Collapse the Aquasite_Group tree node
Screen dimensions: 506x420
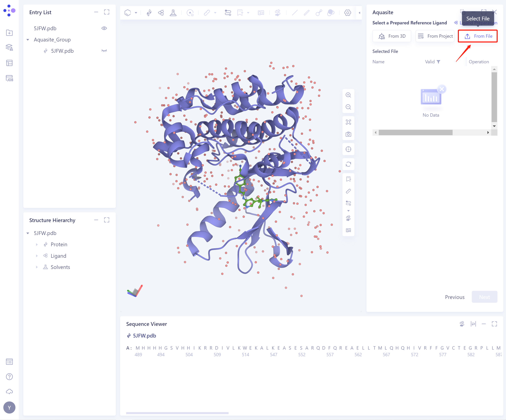tap(28, 39)
